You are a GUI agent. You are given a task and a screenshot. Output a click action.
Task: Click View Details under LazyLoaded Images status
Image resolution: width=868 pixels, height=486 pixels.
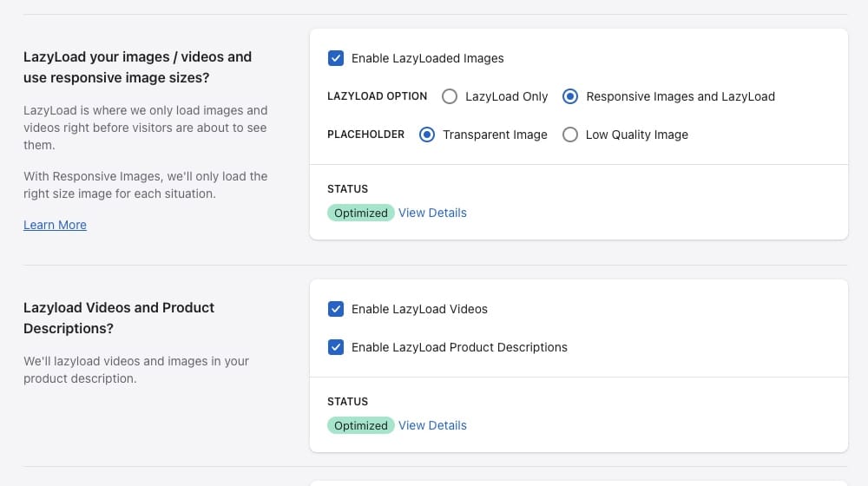432,213
